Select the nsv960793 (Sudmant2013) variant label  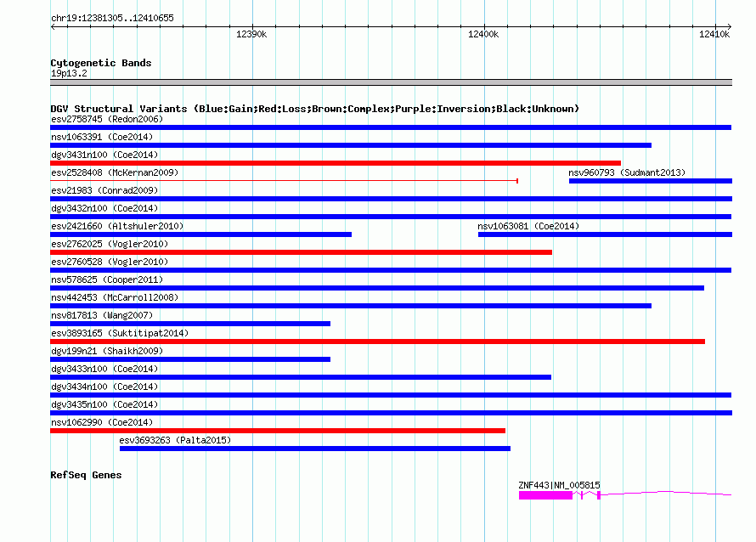[x=627, y=172]
